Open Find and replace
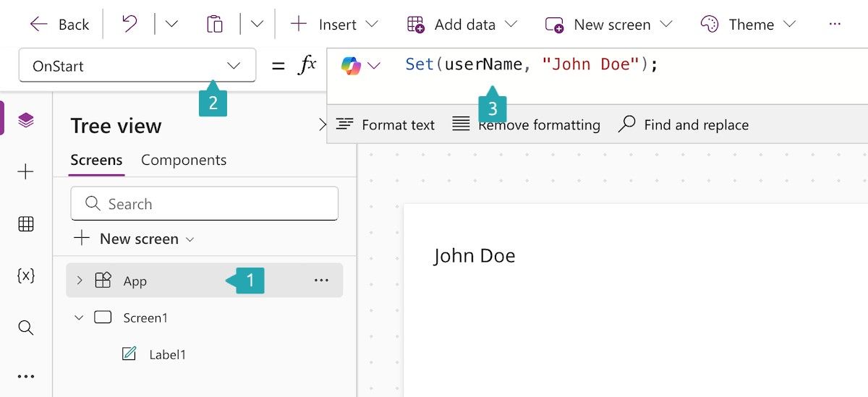This screenshot has height=397, width=868. tap(684, 124)
